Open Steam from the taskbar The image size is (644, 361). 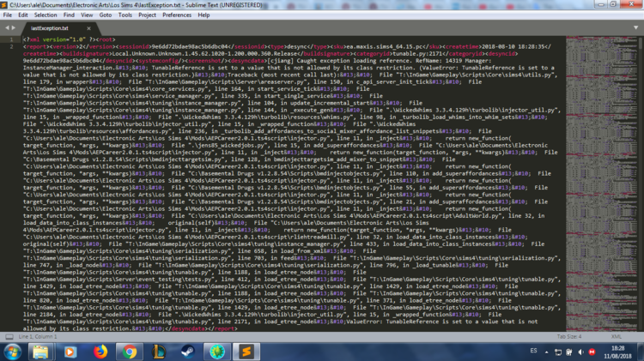click(188, 352)
